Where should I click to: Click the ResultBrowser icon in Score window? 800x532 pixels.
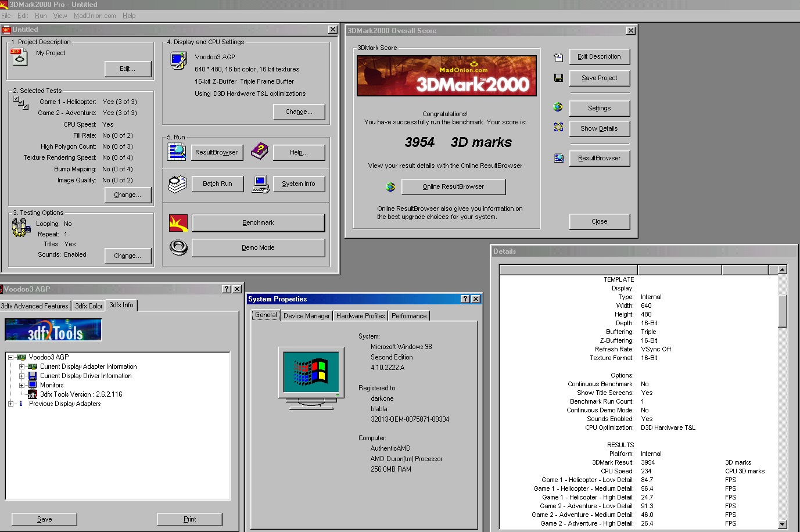coord(559,158)
